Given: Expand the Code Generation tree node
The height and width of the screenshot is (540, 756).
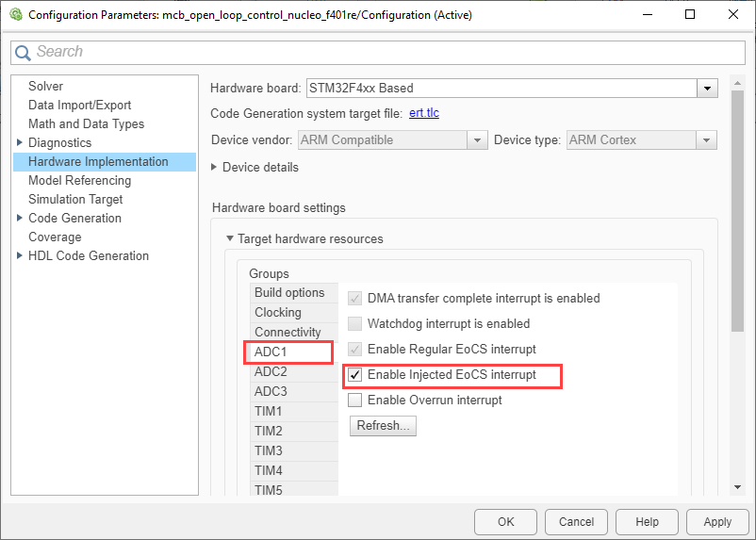Looking at the screenshot, I should pyautogui.click(x=20, y=219).
